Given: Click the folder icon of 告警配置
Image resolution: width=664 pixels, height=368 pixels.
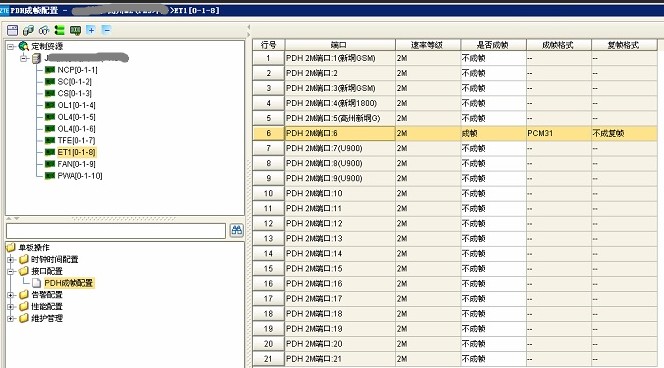Looking at the screenshot, I should pyautogui.click(x=24, y=294).
